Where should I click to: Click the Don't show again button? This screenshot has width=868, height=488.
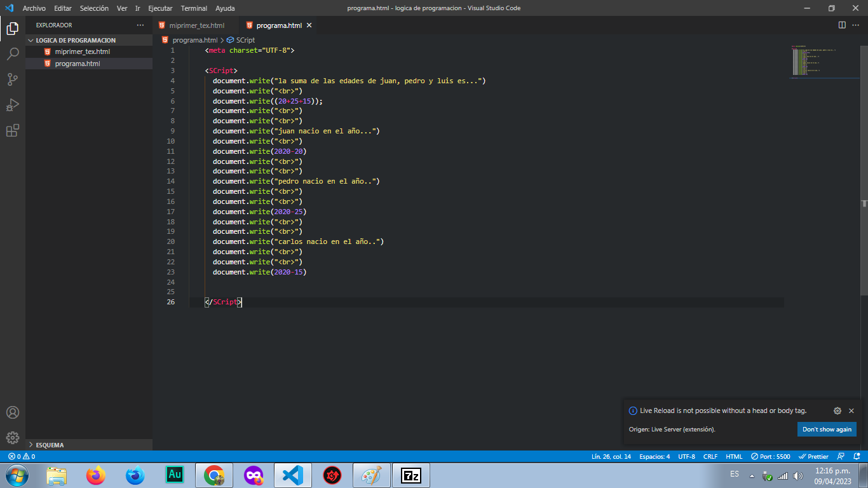click(x=827, y=430)
